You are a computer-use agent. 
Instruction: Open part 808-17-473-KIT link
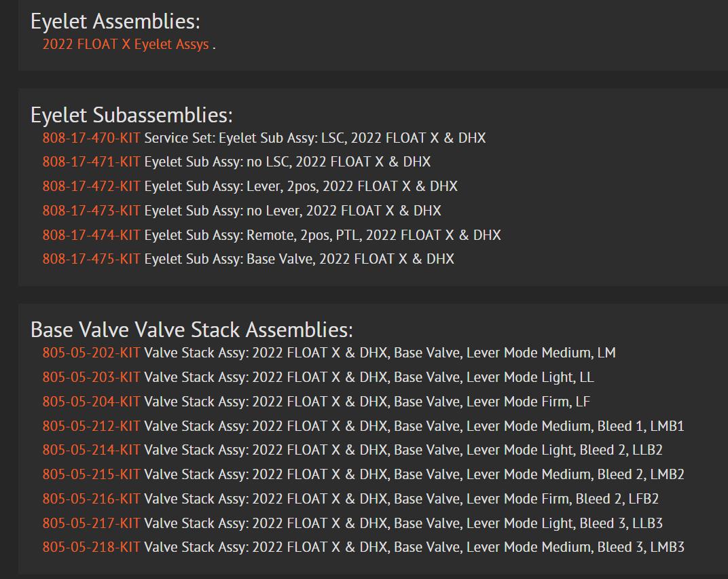click(91, 211)
